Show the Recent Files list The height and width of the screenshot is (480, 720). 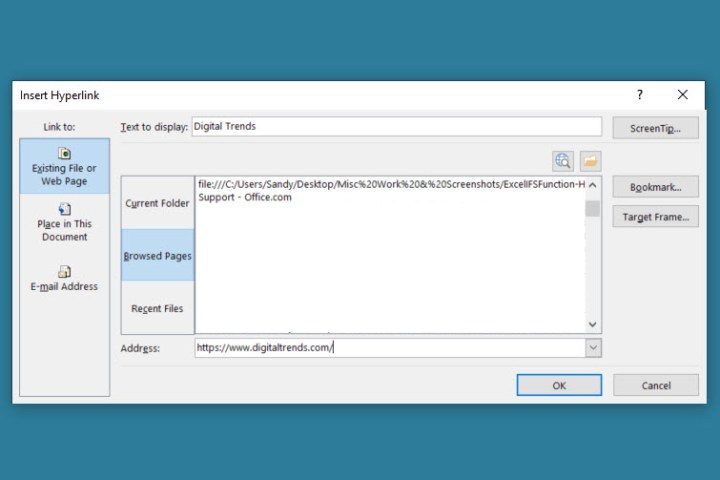tap(157, 308)
